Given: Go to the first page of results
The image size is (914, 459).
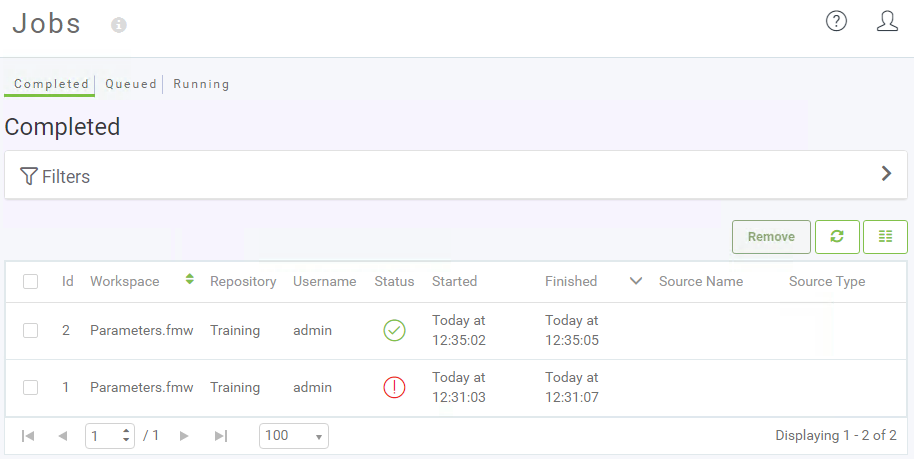Looking at the screenshot, I should pyautogui.click(x=27, y=436).
